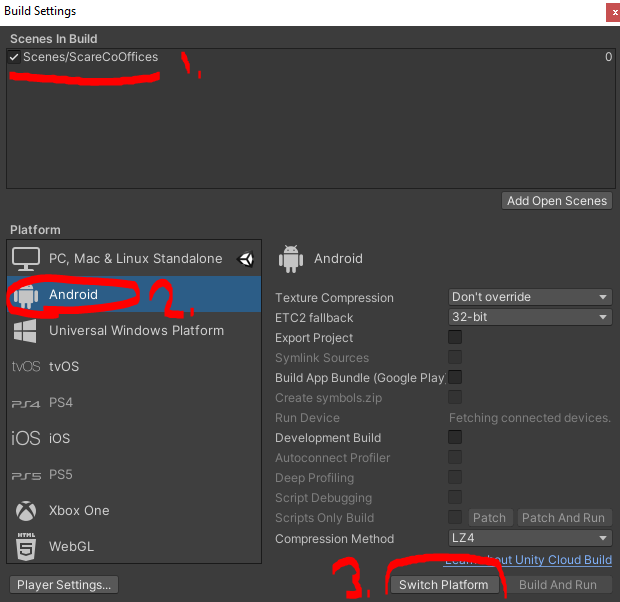This screenshot has height=602, width=620.
Task: Select PC, Mac & Linux Standalone platform
Action: (x=134, y=259)
